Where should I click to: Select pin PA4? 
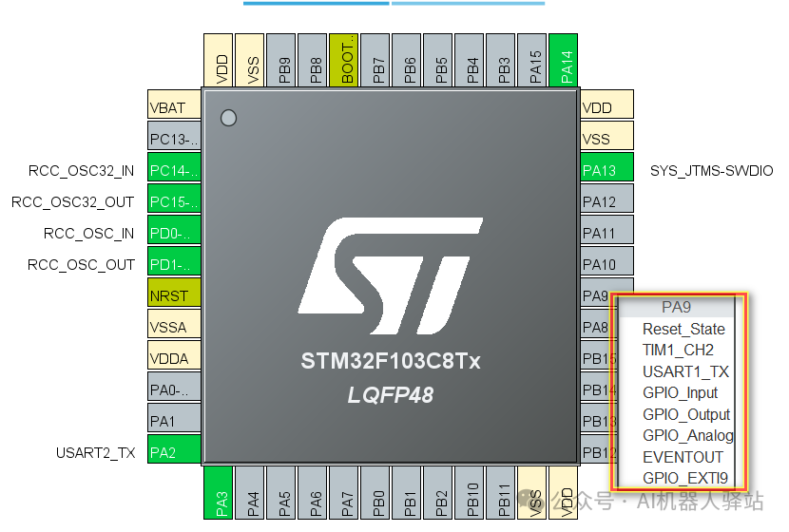click(x=250, y=493)
